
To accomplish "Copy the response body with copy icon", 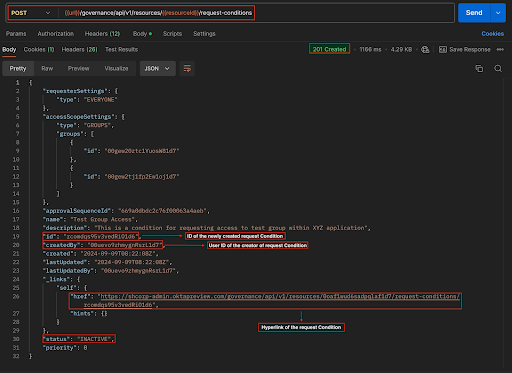I will pos(479,68).
